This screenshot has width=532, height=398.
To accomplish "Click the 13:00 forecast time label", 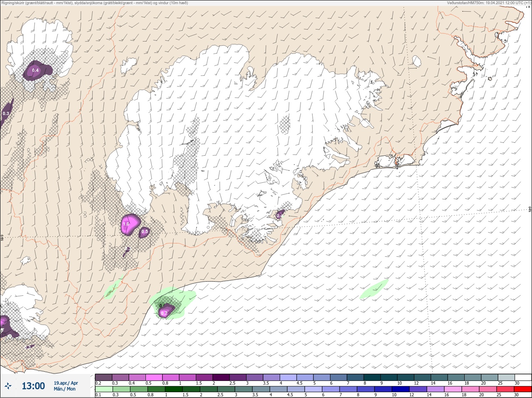I will (33, 386).
